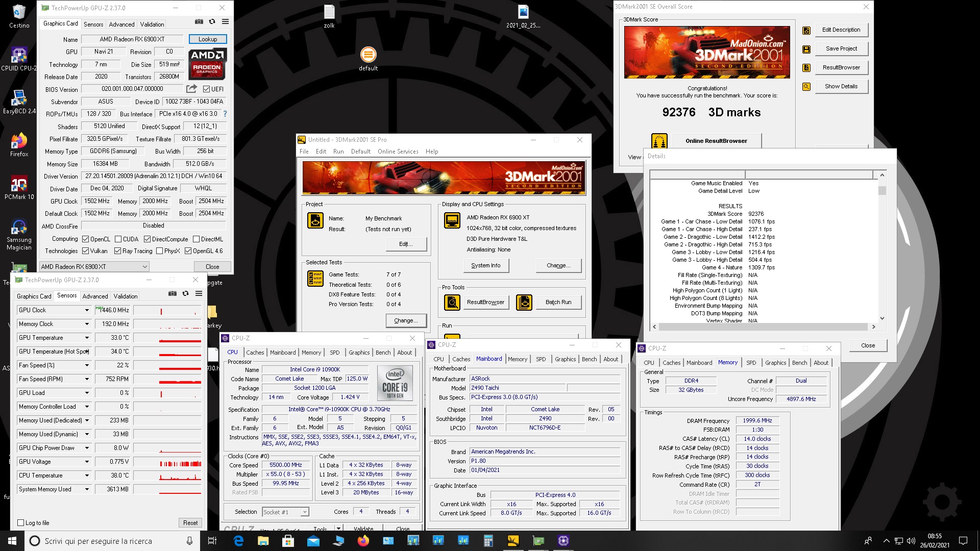This screenshot has width=980, height=551.
Task: Open the Cestino recycle bin desktop icon
Action: [19, 16]
